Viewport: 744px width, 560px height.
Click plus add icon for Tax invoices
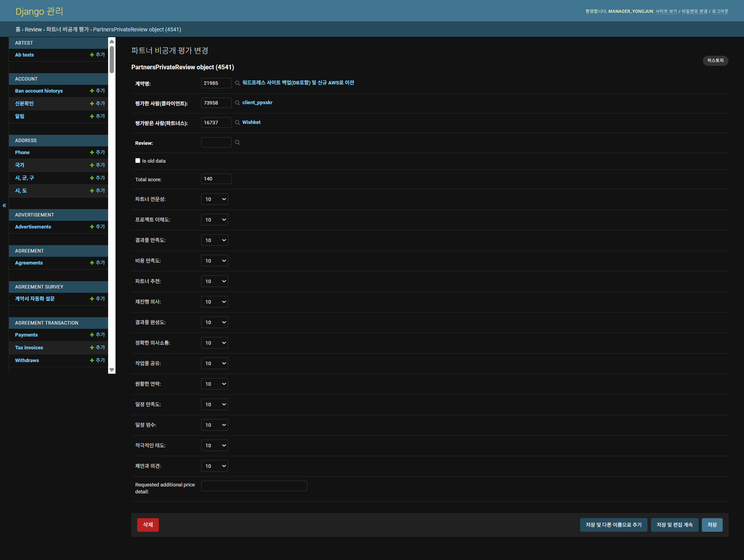(92, 348)
